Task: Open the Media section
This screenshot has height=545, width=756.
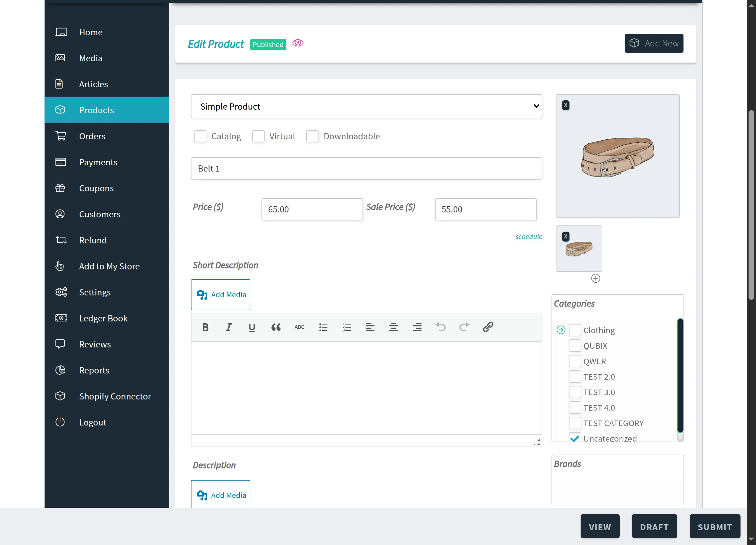Action: [107, 58]
